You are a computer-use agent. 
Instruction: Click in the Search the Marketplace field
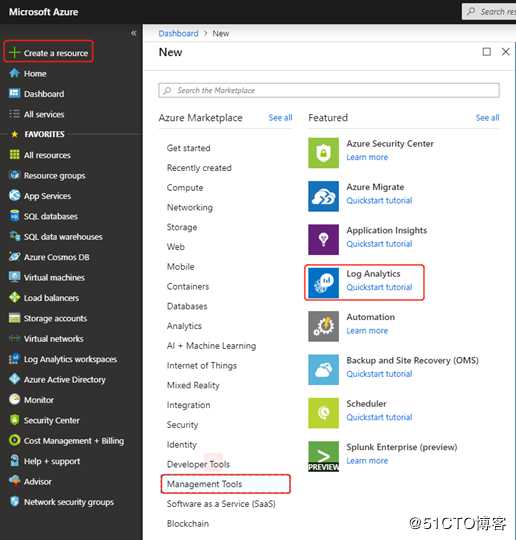pos(329,90)
